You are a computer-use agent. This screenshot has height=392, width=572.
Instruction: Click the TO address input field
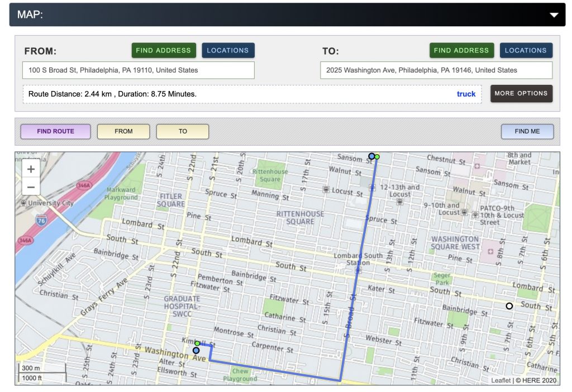[436, 70]
